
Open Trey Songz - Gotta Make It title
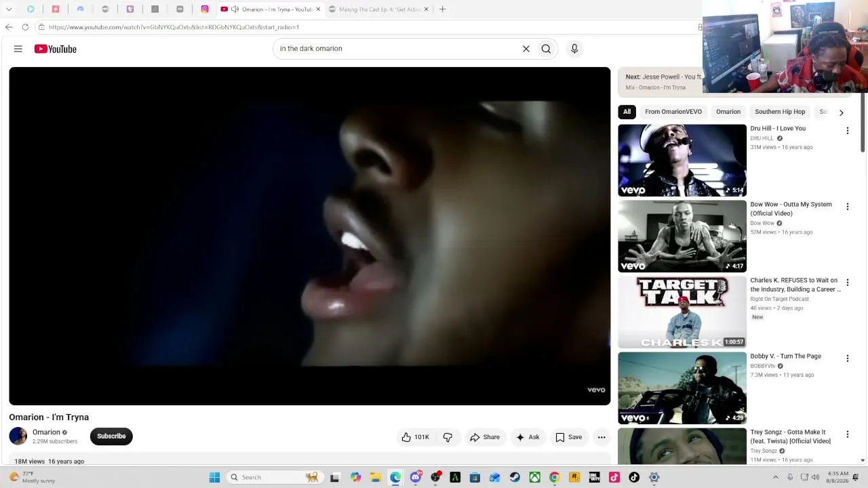pyautogui.click(x=791, y=436)
